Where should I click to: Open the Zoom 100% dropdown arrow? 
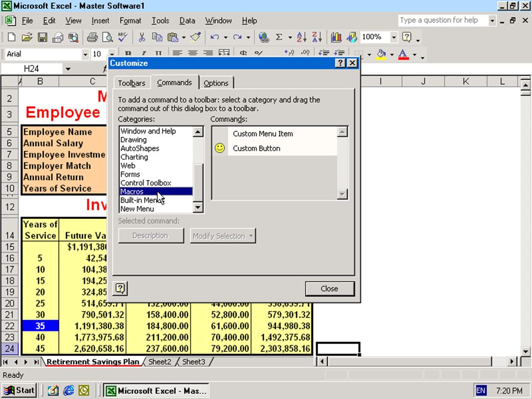point(393,37)
